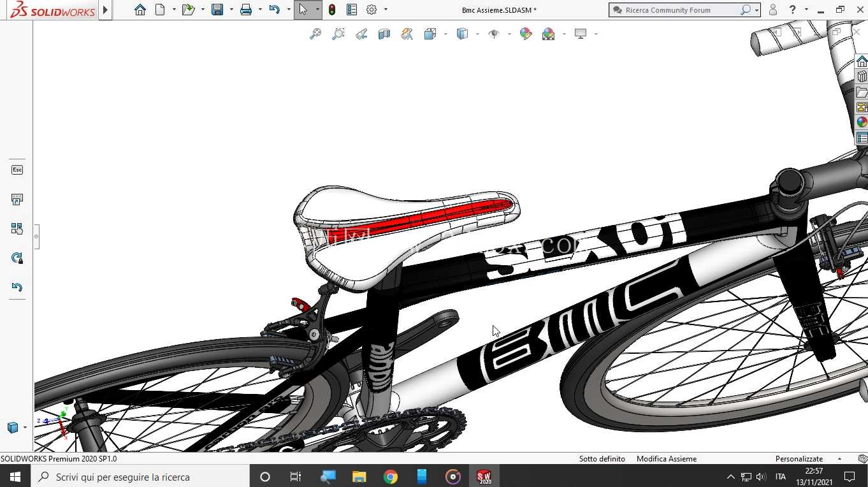Image resolution: width=868 pixels, height=487 pixels.
Task: Open an existing file
Action: tap(188, 10)
